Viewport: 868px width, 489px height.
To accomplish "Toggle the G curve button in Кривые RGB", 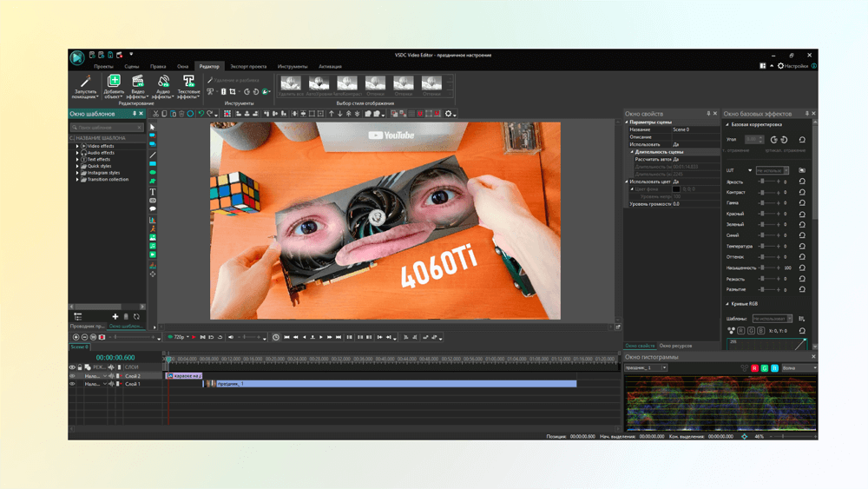I will tap(751, 331).
